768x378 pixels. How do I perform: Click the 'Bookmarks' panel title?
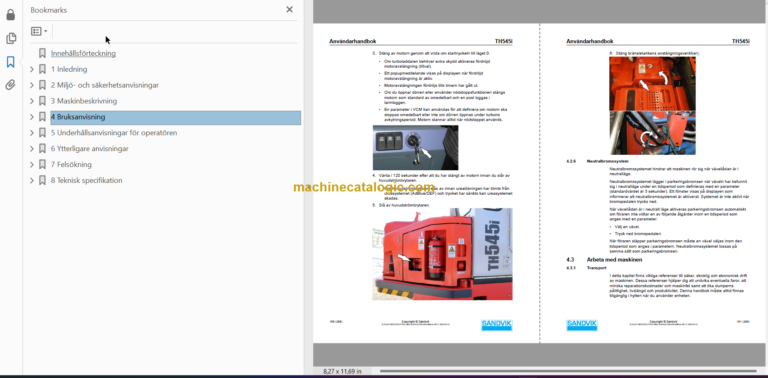(x=48, y=10)
